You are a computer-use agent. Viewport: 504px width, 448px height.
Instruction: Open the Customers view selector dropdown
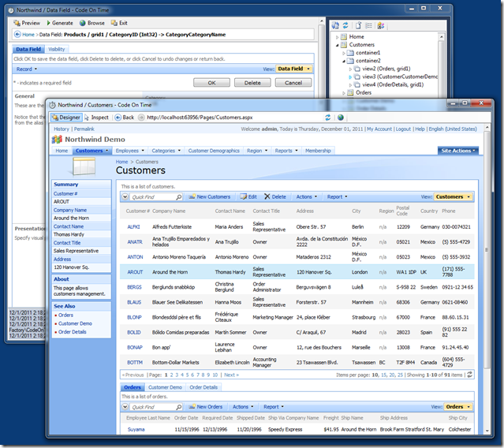coord(453,196)
